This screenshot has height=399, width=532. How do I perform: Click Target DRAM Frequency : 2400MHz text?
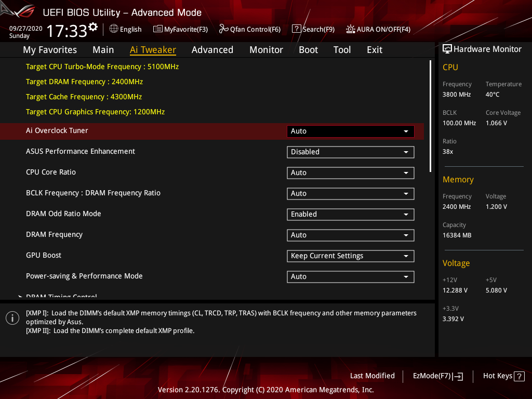coord(85,82)
